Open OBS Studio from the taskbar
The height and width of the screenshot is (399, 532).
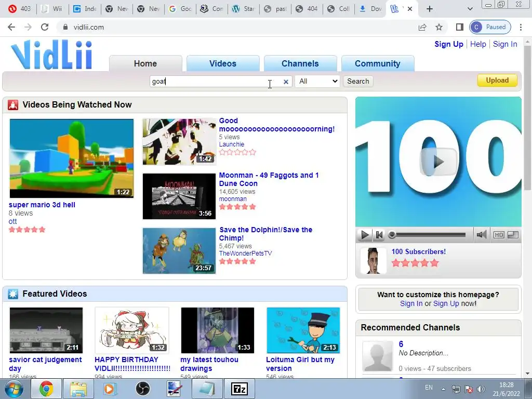click(x=142, y=389)
